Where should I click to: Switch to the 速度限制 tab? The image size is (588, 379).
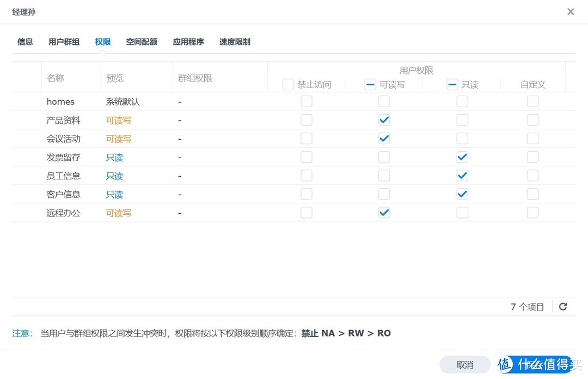pos(235,41)
